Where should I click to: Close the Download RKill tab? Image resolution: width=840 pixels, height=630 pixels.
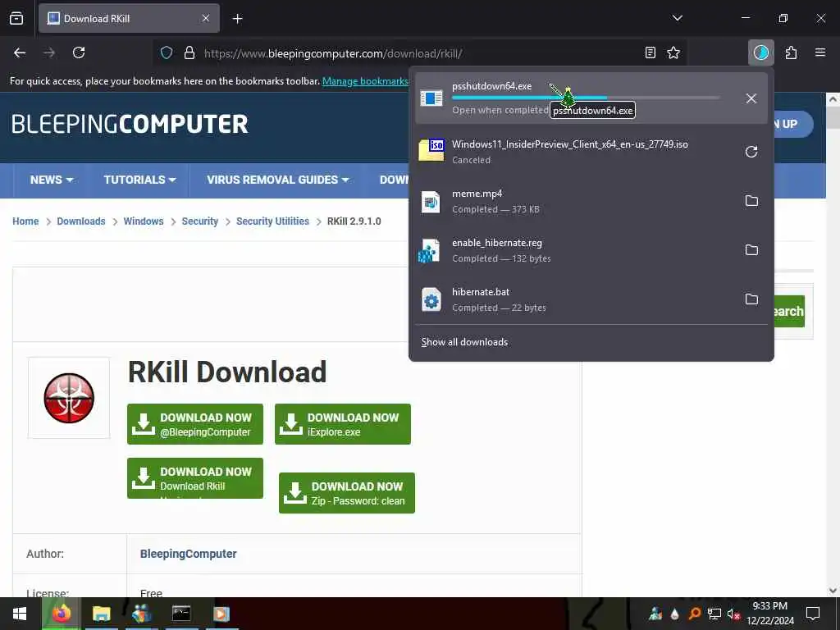click(x=205, y=18)
